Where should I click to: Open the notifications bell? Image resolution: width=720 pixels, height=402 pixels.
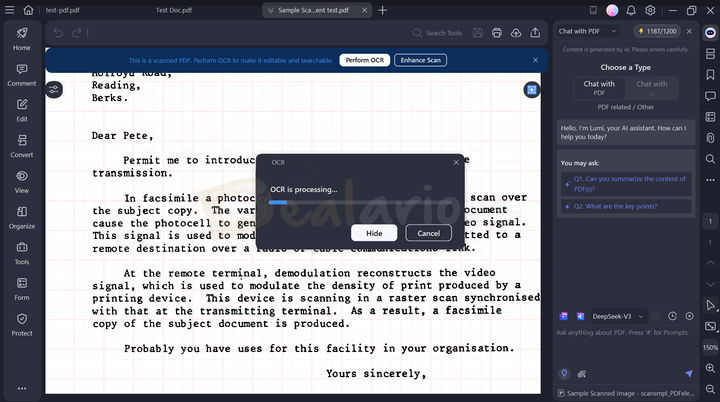pos(631,10)
